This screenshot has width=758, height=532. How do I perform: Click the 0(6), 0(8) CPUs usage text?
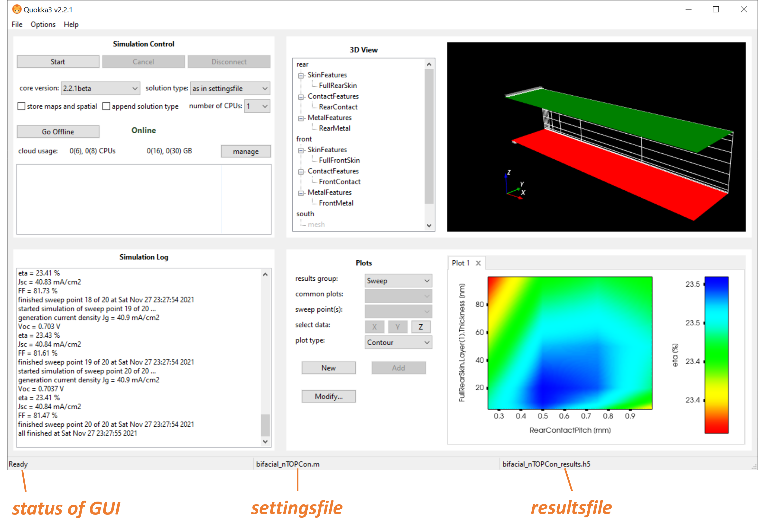pyautogui.click(x=92, y=151)
